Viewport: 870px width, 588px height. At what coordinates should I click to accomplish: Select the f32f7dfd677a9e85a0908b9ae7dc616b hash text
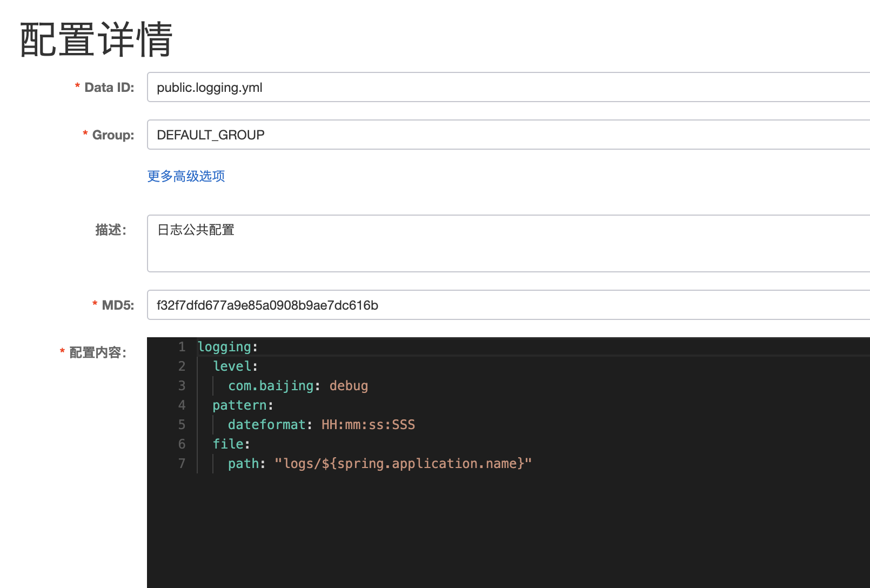(x=268, y=305)
